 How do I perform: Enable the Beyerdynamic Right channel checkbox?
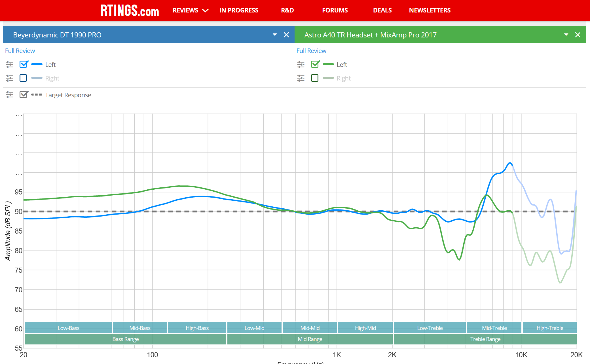(23, 78)
